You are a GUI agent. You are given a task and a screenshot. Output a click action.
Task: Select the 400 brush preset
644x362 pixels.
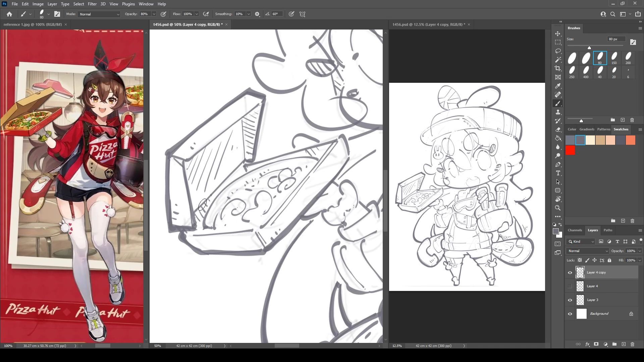tap(586, 72)
